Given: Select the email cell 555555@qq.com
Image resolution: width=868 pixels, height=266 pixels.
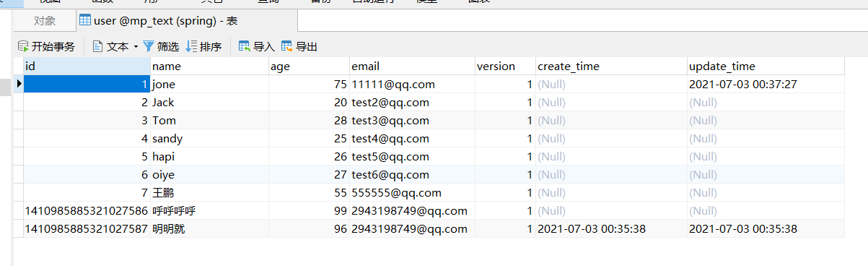Looking at the screenshot, I should pos(412,192).
